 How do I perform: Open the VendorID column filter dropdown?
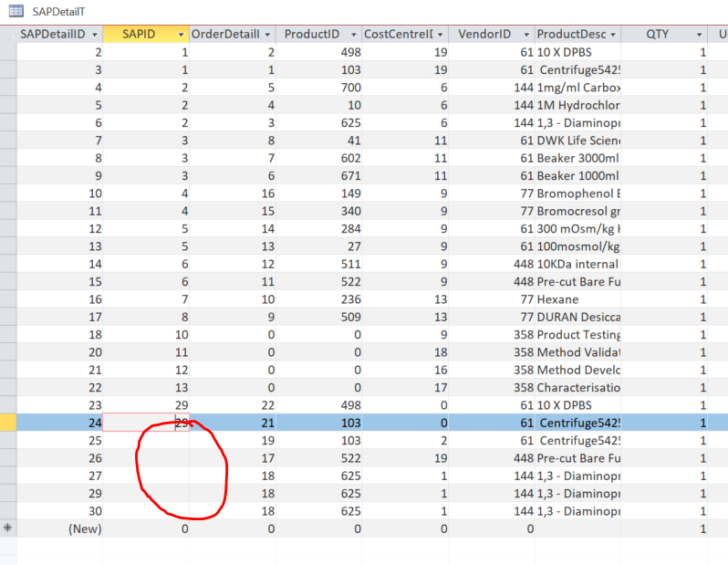(526, 35)
